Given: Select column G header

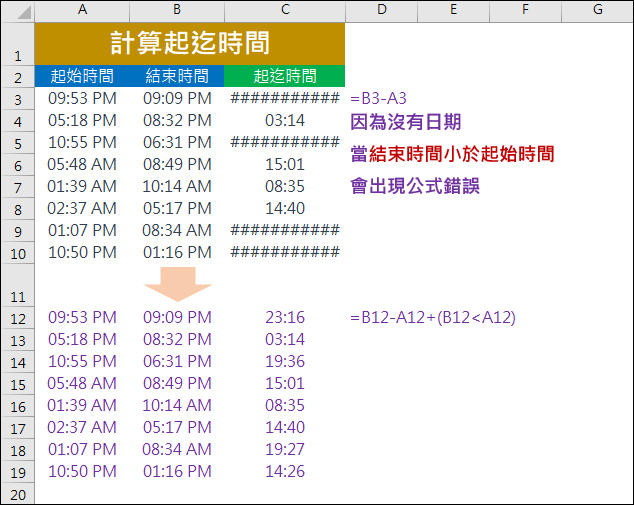Looking at the screenshot, I should pos(597,10).
